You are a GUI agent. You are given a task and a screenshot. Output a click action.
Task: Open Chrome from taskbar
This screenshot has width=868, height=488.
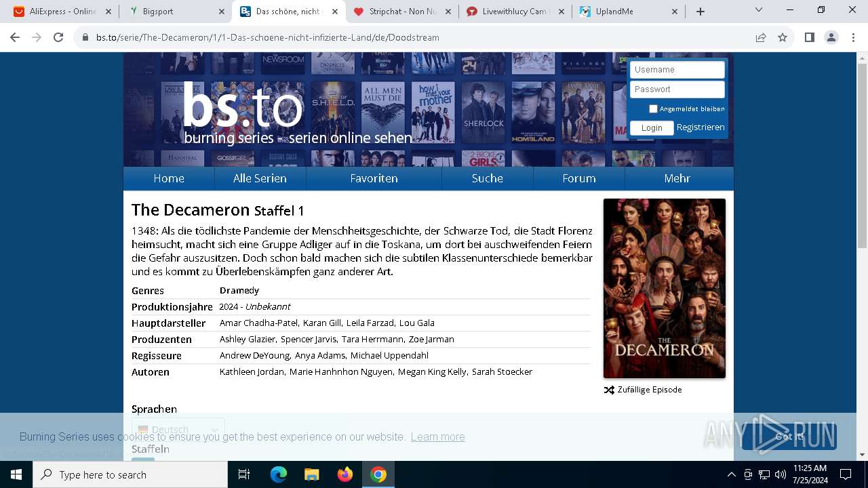[378, 474]
